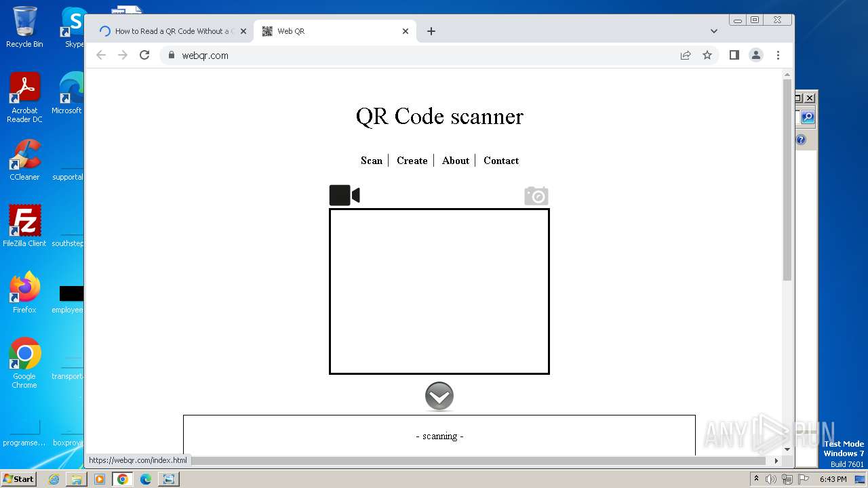Click the round down-arrow button below scanner
The width and height of the screenshot is (868, 488).
coord(439,396)
